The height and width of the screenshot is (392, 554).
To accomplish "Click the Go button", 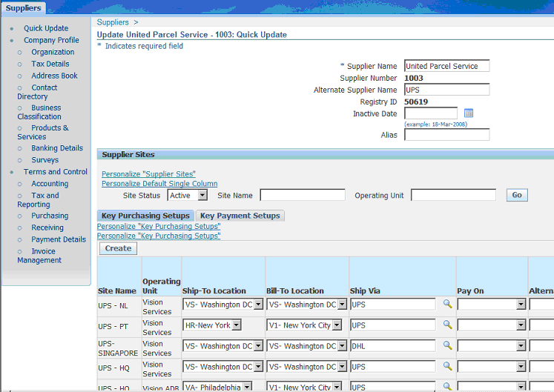I will click(517, 195).
